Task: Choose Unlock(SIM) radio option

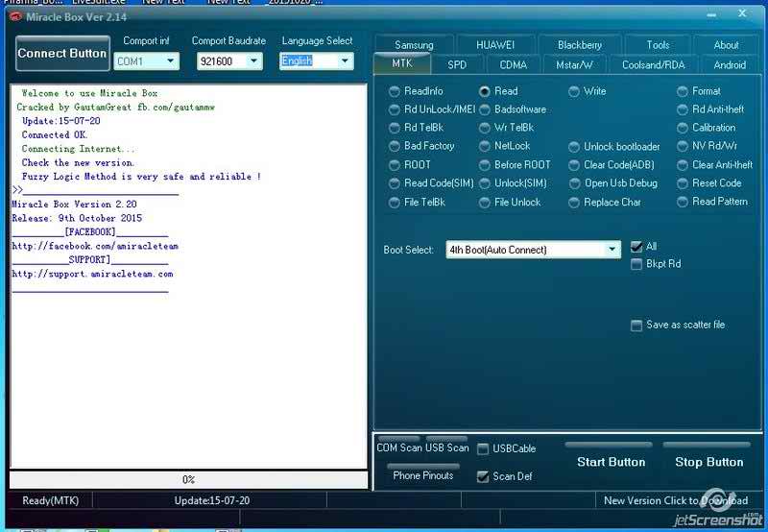Action: point(513,183)
